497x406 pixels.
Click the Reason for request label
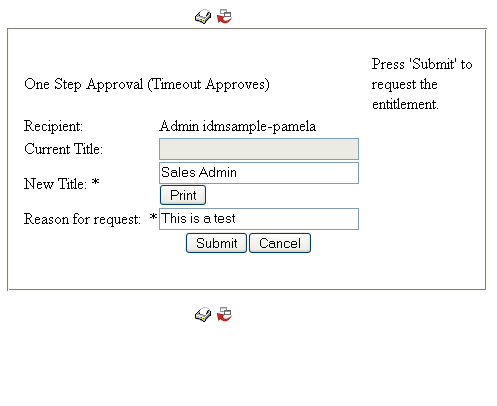pyautogui.click(x=82, y=219)
